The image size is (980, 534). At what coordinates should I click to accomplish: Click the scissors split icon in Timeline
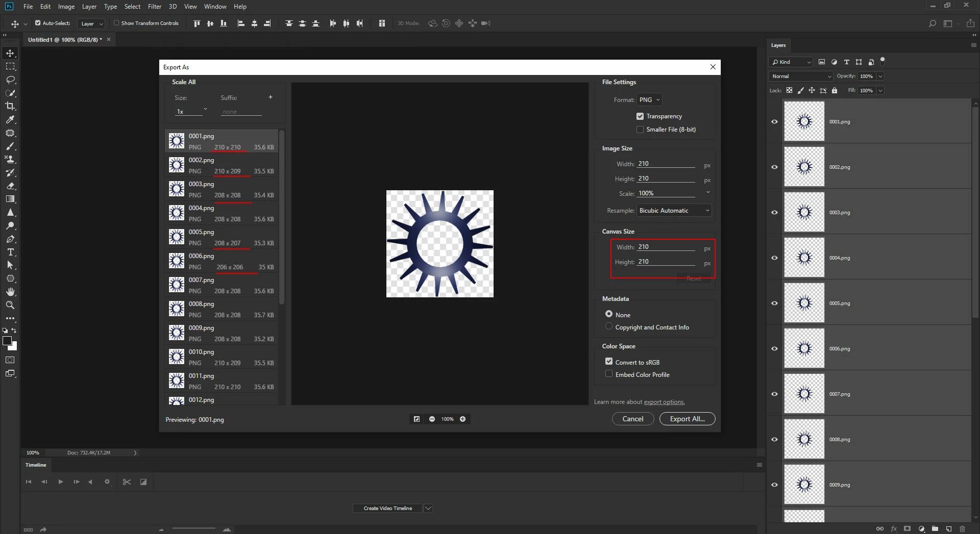[127, 481]
